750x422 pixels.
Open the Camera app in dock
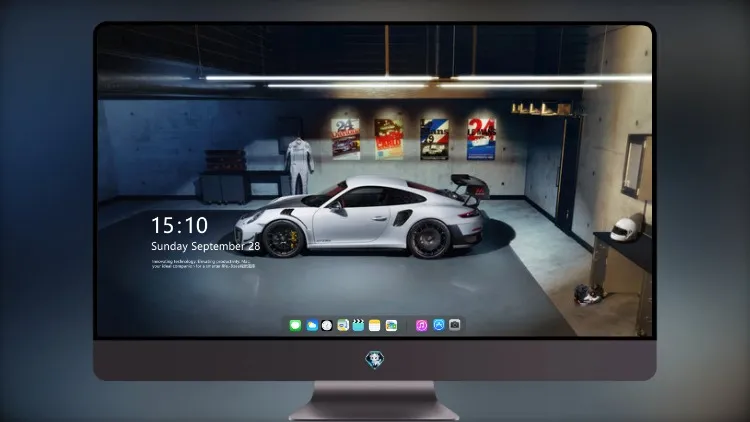(x=455, y=325)
